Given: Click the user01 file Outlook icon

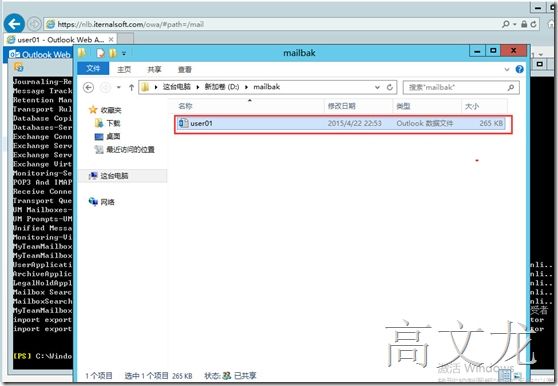Looking at the screenshot, I should click(183, 123).
